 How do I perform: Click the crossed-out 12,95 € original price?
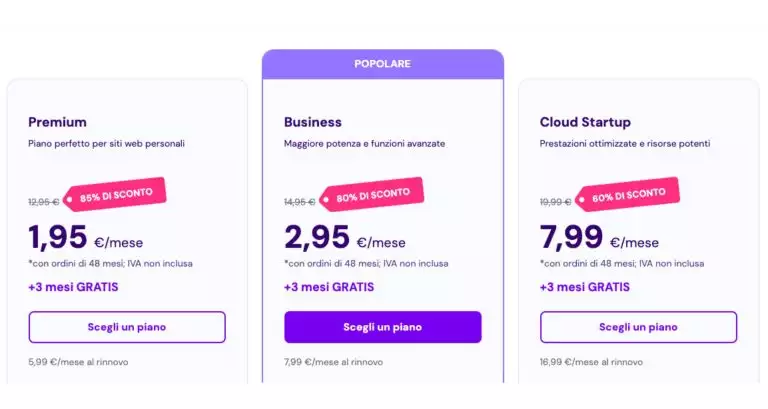tap(44, 202)
